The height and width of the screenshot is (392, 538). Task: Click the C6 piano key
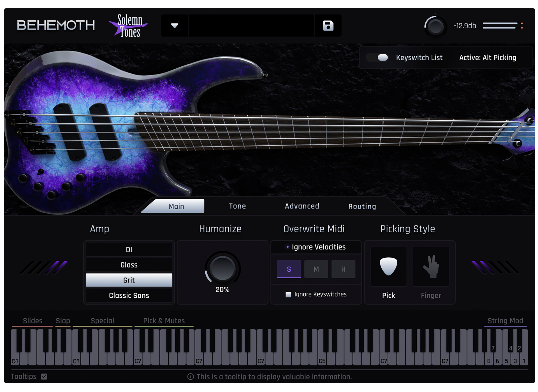click(x=322, y=359)
